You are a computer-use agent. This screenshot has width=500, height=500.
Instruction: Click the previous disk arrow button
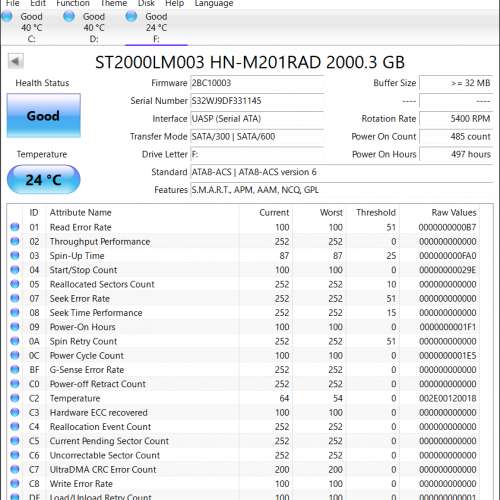tap(15, 61)
